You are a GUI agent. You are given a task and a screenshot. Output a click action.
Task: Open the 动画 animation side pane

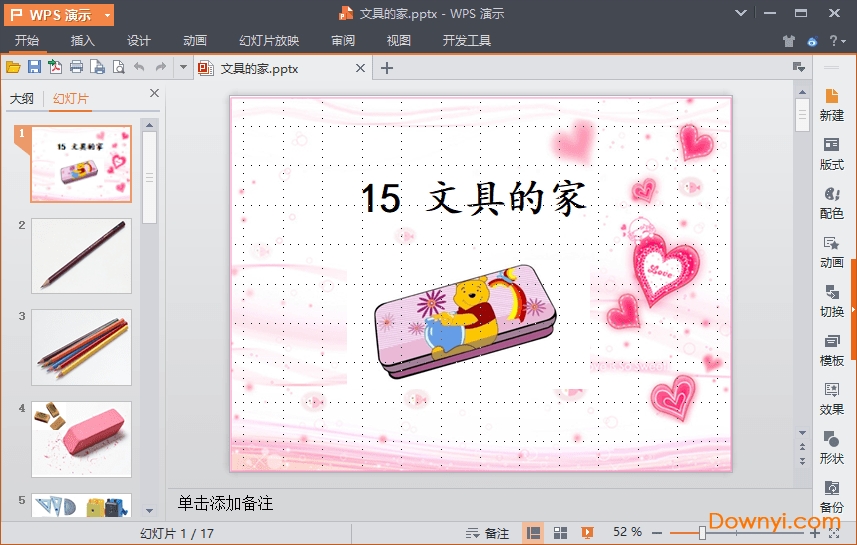click(x=831, y=252)
